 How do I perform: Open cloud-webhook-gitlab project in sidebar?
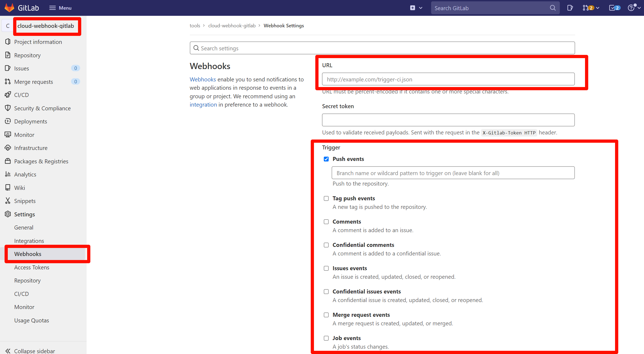46,26
